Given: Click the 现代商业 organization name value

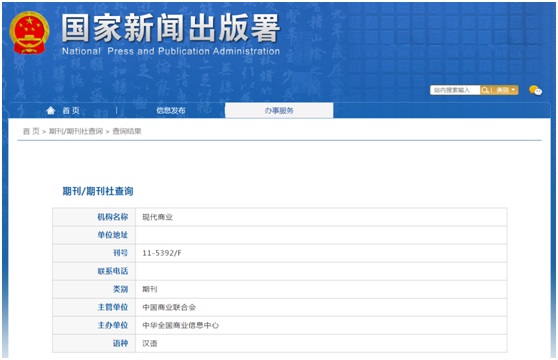Looking at the screenshot, I should (157, 217).
